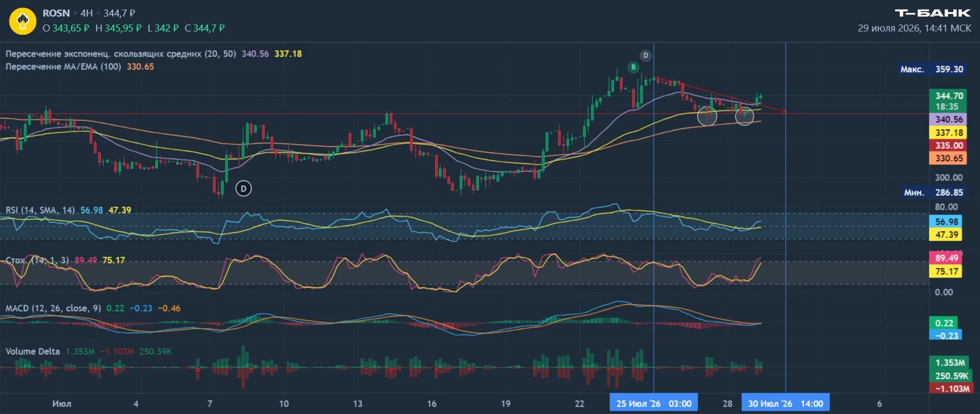The image size is (980, 414).
Task: Click the Stochastic (14, 1, 3) indicator title
Action: coord(37,260)
